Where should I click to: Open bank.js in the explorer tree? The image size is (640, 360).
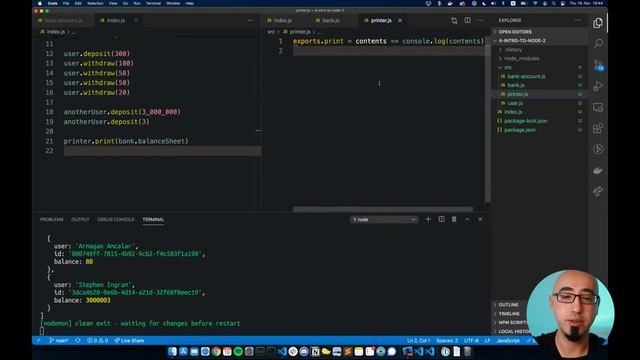click(516, 85)
